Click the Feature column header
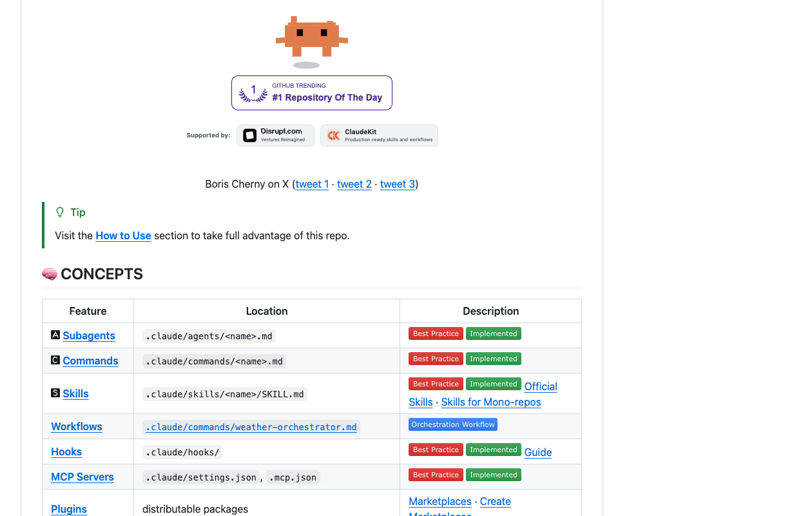The height and width of the screenshot is (516, 812). [x=88, y=311]
